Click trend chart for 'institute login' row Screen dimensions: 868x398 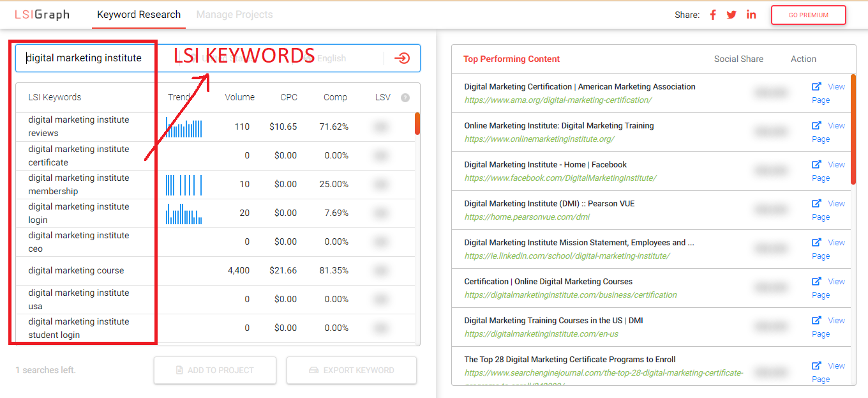pos(184,213)
